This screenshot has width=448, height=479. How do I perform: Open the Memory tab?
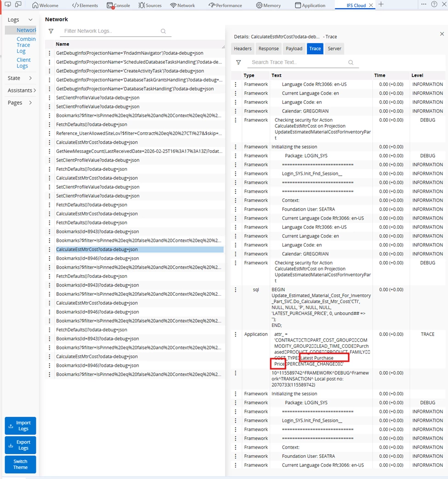click(x=268, y=5)
